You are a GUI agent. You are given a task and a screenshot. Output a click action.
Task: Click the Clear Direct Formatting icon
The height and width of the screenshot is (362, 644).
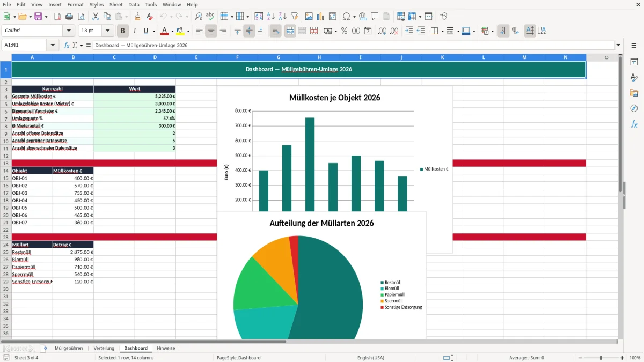[x=150, y=17]
